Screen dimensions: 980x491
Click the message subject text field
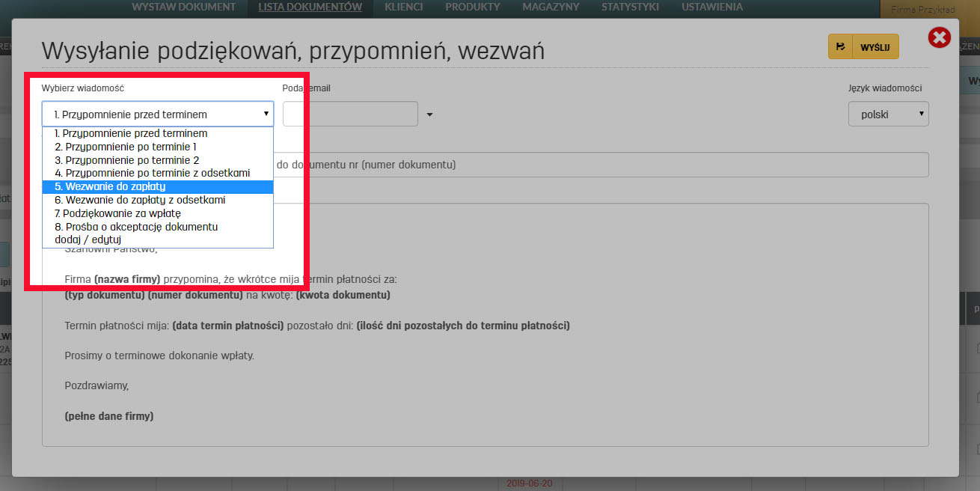point(598,165)
